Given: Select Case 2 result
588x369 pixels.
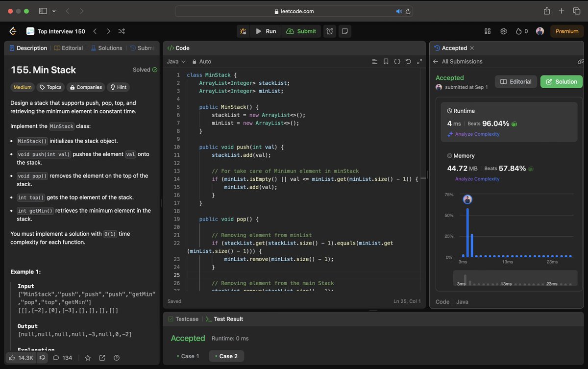Looking at the screenshot, I should click(x=226, y=356).
